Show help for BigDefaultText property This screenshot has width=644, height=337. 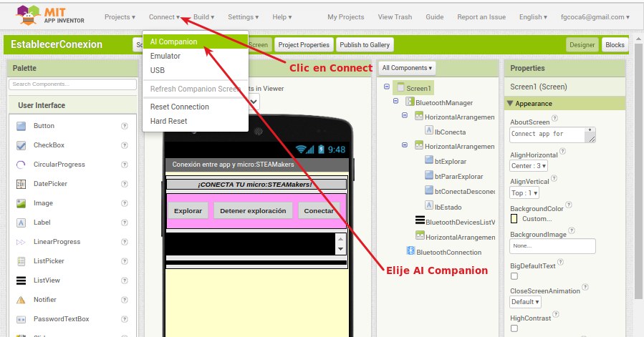click(x=560, y=262)
